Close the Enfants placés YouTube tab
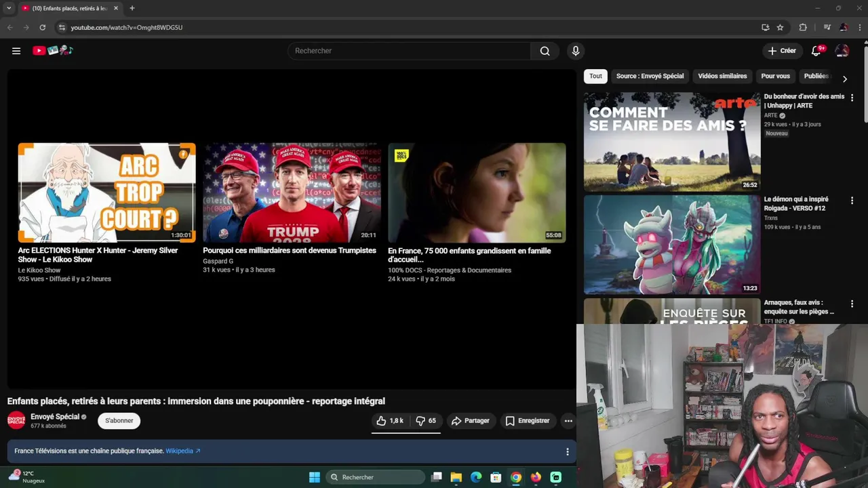The width and height of the screenshot is (868, 488). pyautogui.click(x=116, y=8)
